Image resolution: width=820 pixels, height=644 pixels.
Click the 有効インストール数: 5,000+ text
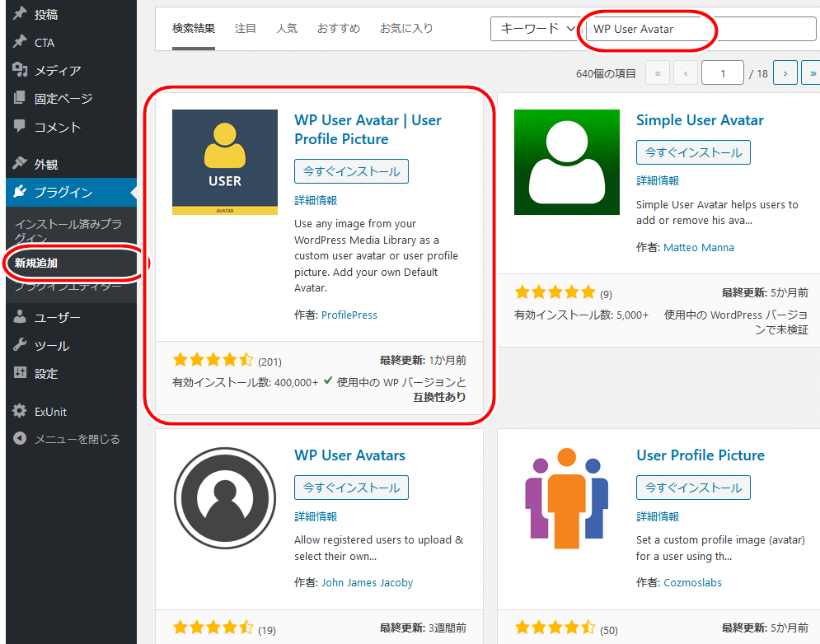click(582, 315)
